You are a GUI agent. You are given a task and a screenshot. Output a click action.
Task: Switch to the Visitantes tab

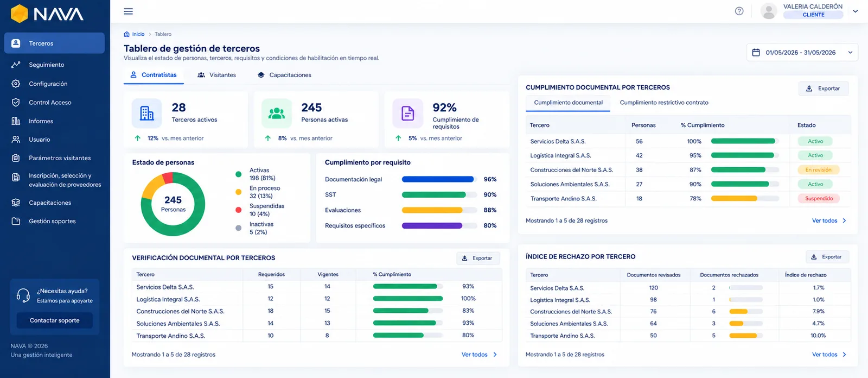click(x=216, y=75)
